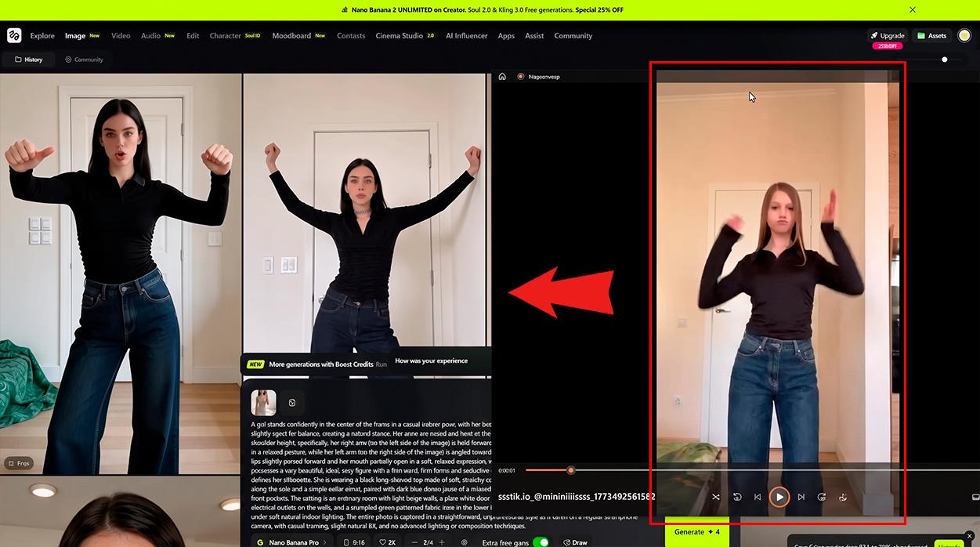Open the user profile avatar
980x547 pixels.
tap(964, 35)
